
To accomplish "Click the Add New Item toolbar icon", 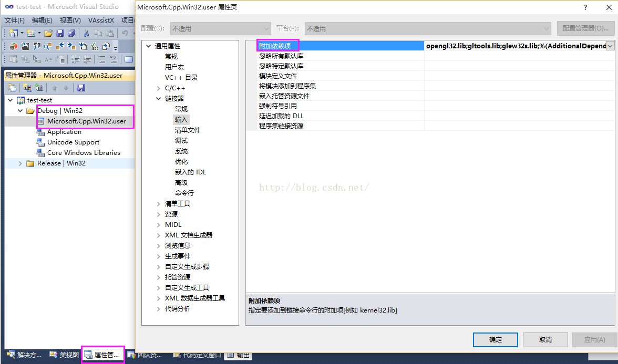I will (30, 33).
